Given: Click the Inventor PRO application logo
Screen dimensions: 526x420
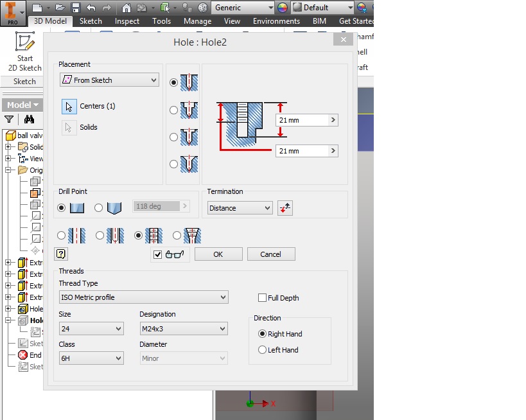Looking at the screenshot, I should tap(12, 13).
